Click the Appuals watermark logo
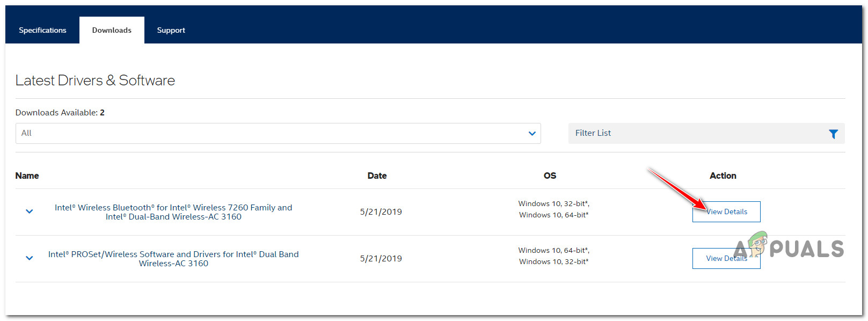Screen dimensions: 868x321 pos(789,248)
